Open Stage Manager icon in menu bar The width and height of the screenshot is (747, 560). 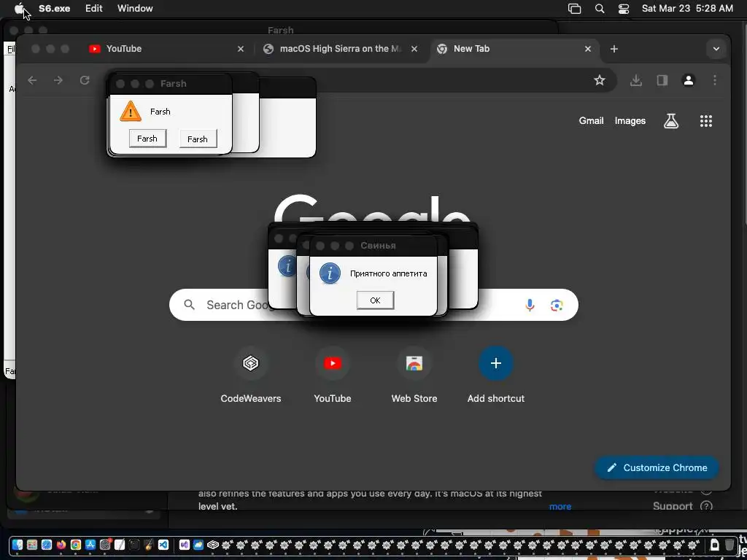tap(575, 9)
